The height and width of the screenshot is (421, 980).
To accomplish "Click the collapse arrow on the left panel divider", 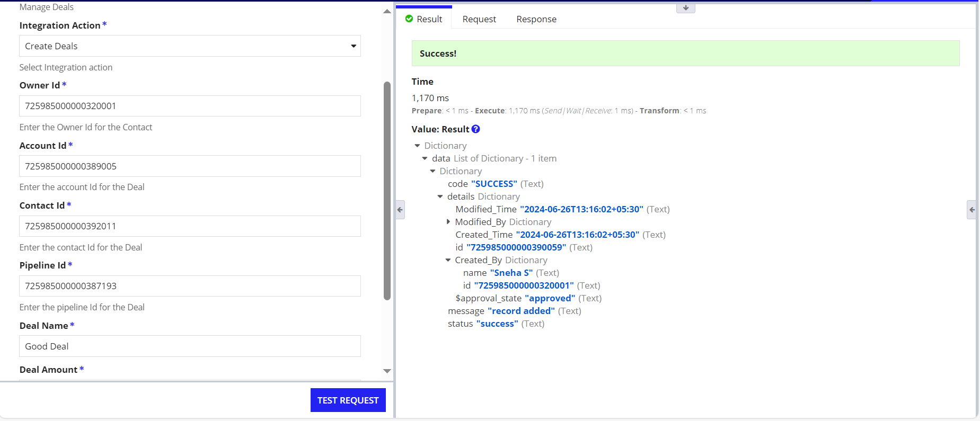I will click(400, 210).
